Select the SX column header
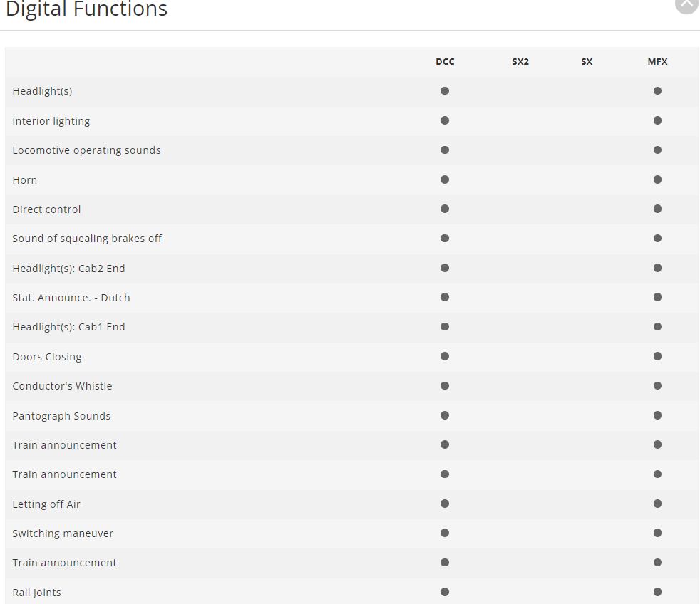 point(587,62)
